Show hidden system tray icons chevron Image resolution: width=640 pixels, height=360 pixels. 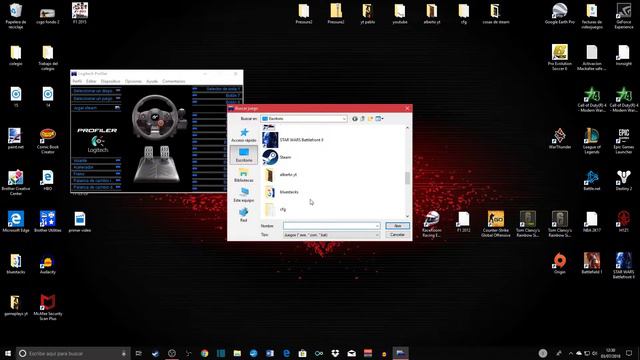571,353
